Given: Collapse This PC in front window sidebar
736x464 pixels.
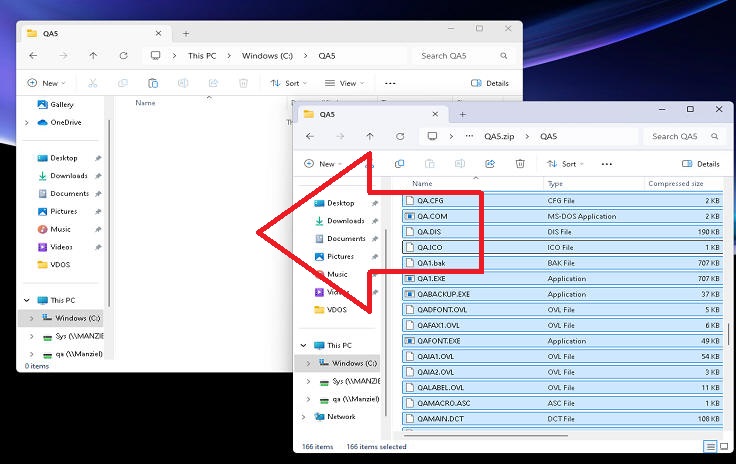Looking at the screenshot, I should [x=304, y=345].
